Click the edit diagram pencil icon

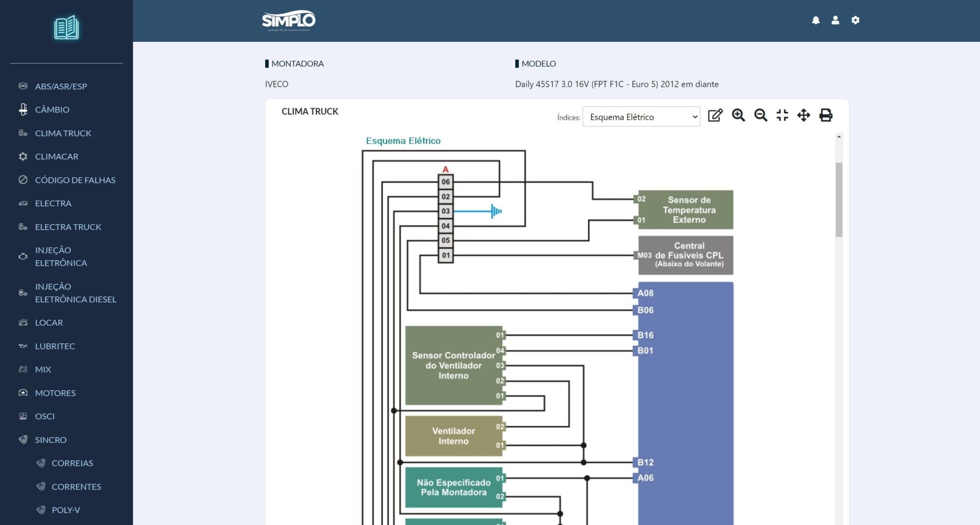(715, 115)
